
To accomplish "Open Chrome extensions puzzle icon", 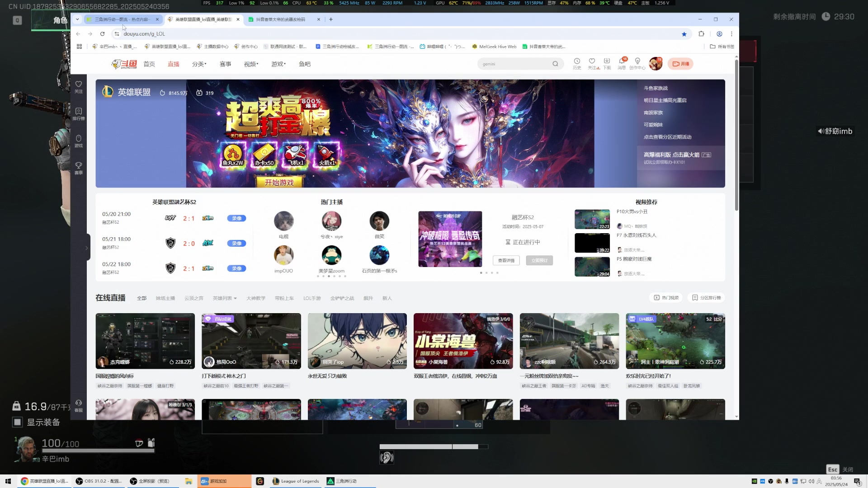I will (x=701, y=34).
